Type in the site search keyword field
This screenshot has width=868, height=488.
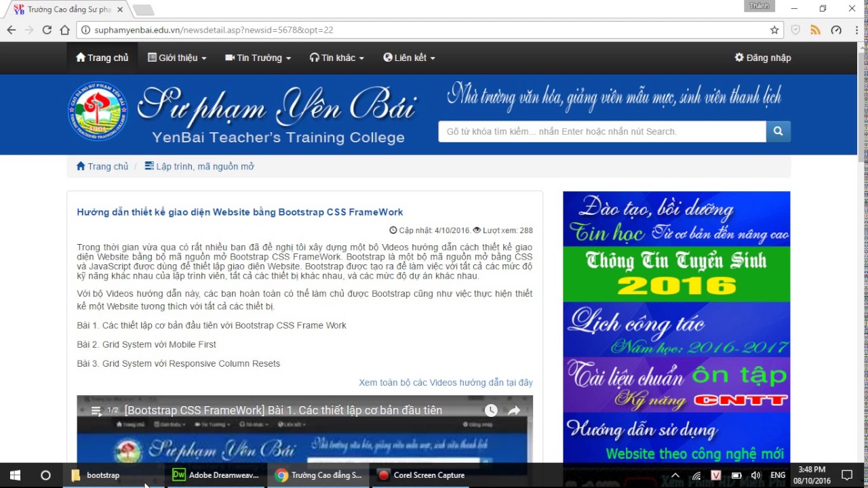601,131
